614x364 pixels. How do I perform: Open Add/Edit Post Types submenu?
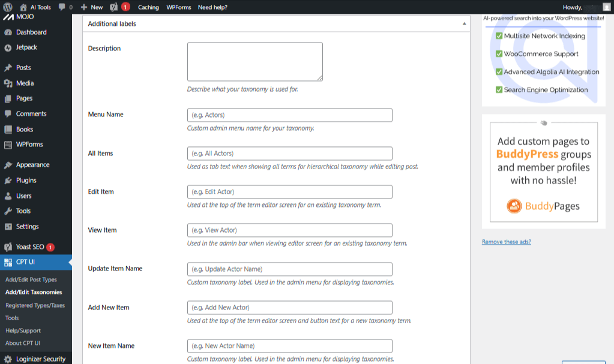click(x=31, y=279)
